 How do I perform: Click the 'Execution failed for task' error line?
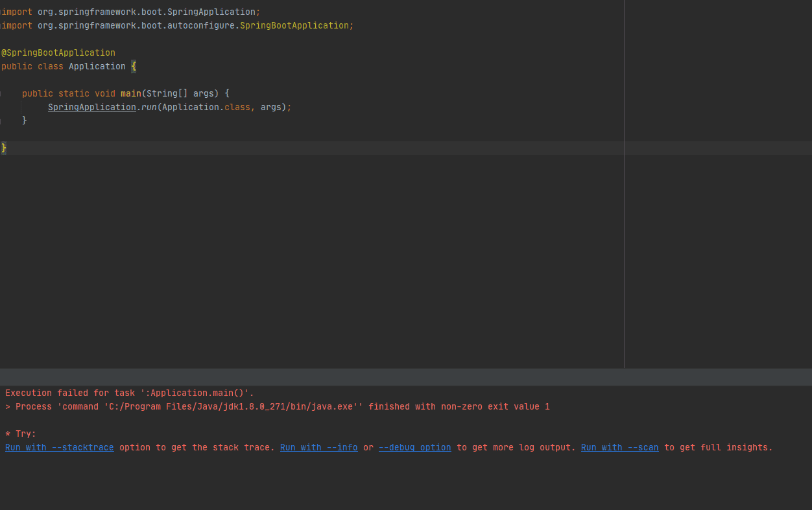130,393
